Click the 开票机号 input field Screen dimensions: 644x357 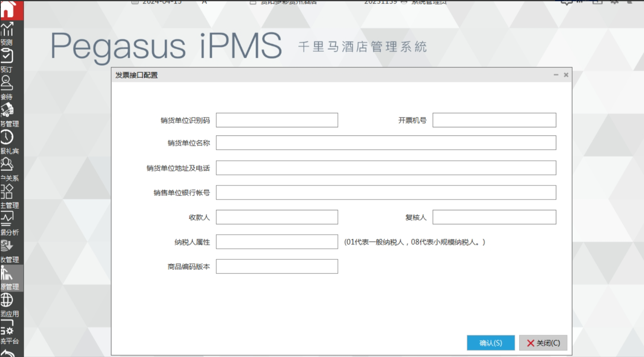pyautogui.click(x=494, y=120)
